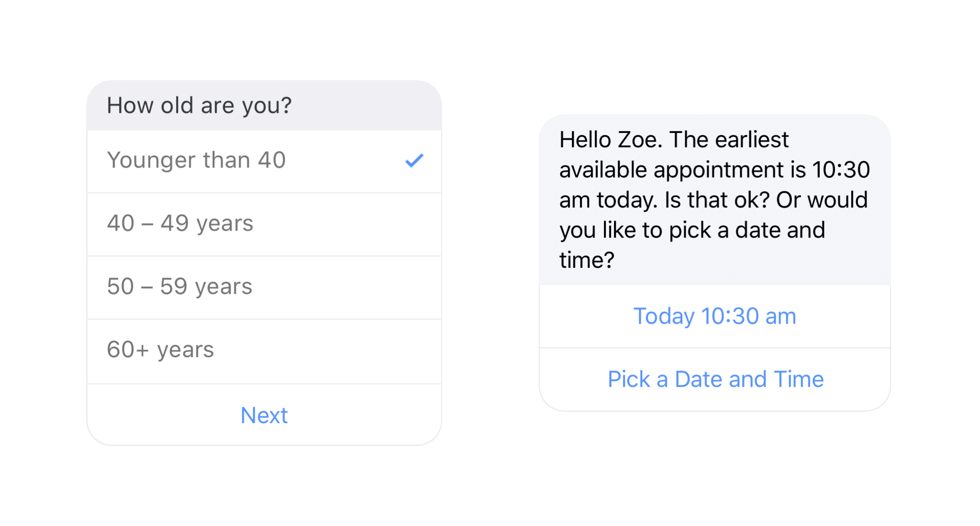This screenshot has width=980, height=526.
Task: Select the 50 – 59 years age range
Action: [264, 287]
